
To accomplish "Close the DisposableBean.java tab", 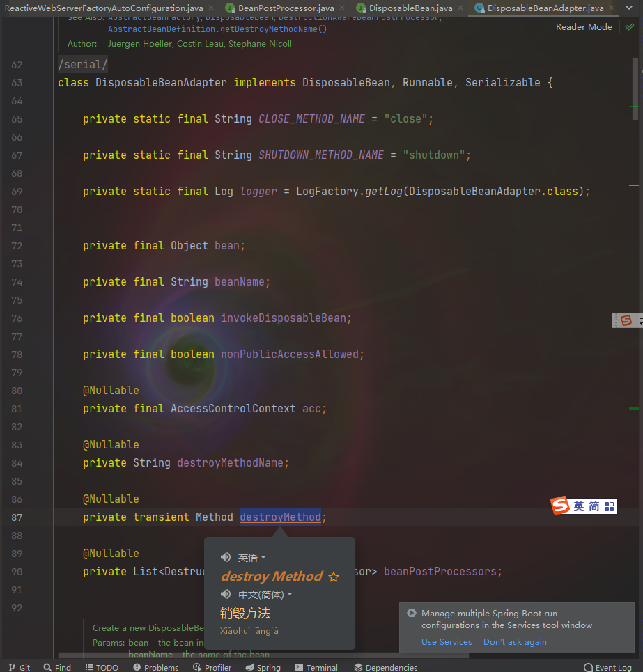I will click(x=460, y=8).
